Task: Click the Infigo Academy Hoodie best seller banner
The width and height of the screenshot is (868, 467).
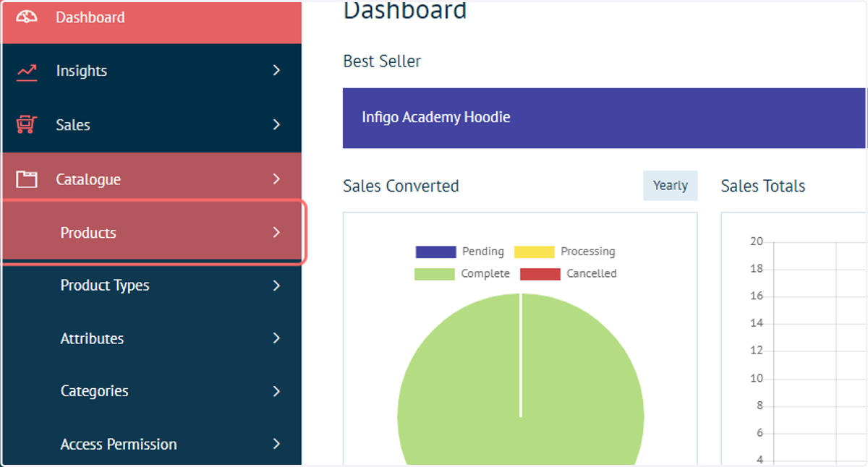Action: [x=605, y=118]
